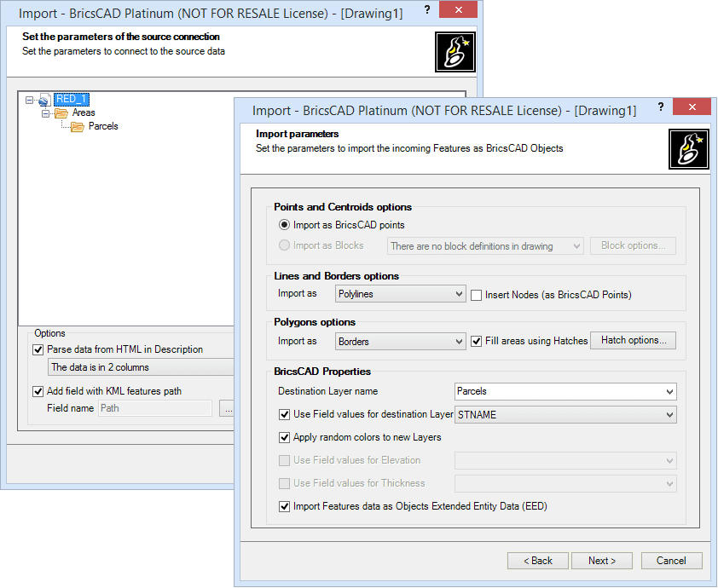Toggle Use Field values for destination Layer

coord(284,414)
